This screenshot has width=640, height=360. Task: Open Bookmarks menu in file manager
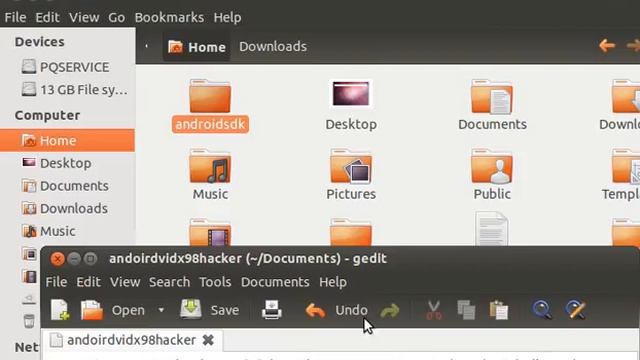(169, 18)
